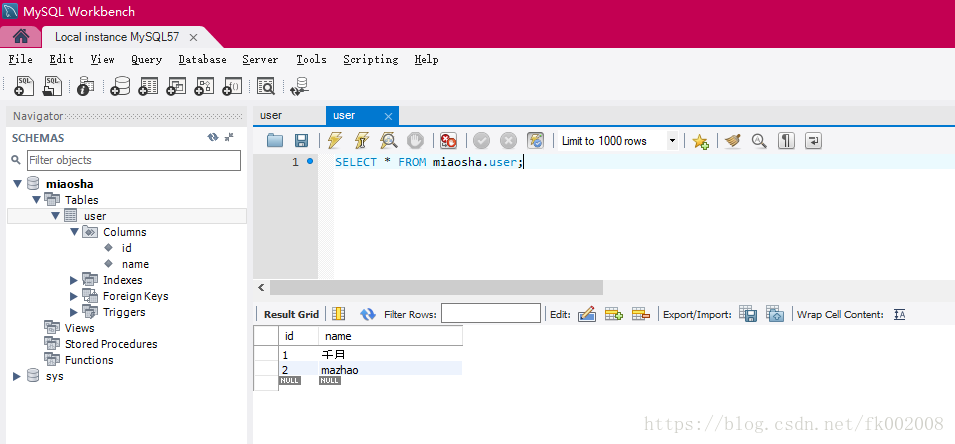Expand the sys schema
The height and width of the screenshot is (444, 955).
click(x=17, y=376)
